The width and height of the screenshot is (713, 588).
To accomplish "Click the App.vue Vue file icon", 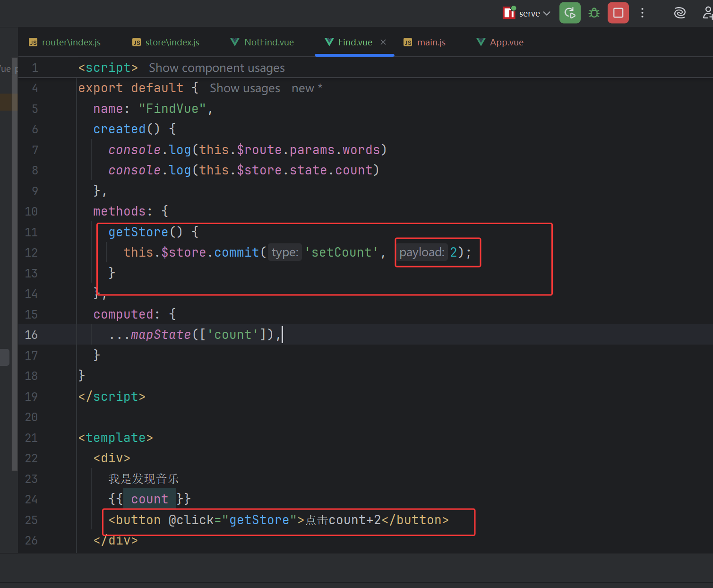I will pos(481,42).
